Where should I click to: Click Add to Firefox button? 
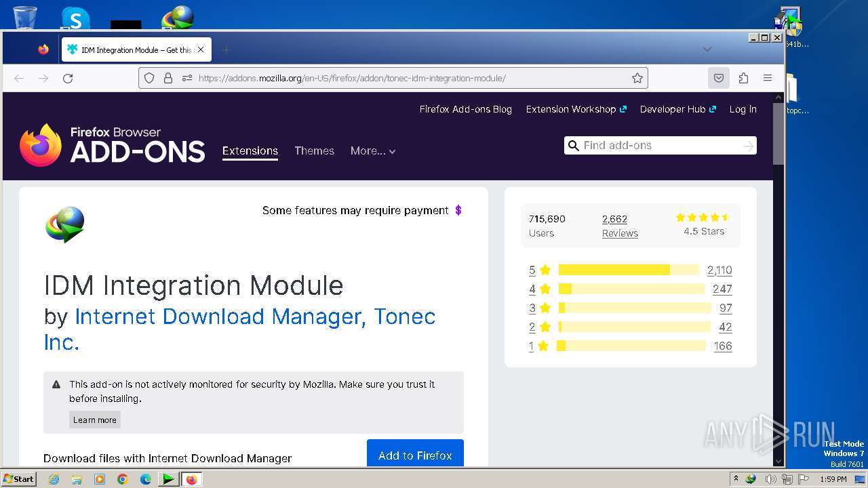point(415,453)
